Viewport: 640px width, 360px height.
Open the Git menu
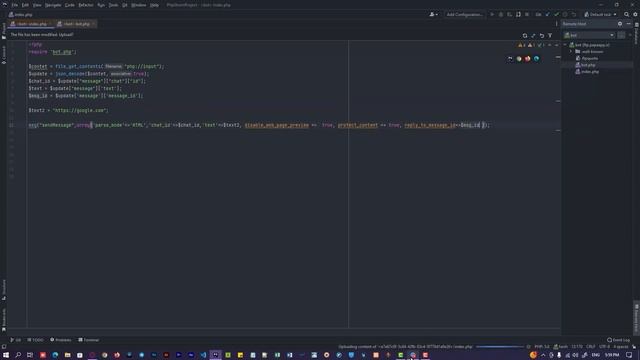click(x=124, y=5)
